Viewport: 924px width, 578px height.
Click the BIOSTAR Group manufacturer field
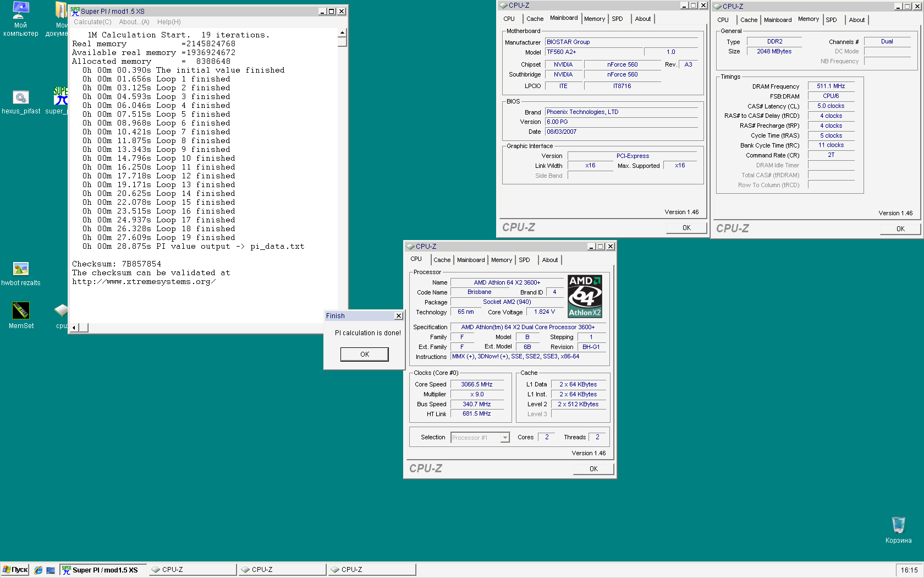(621, 42)
